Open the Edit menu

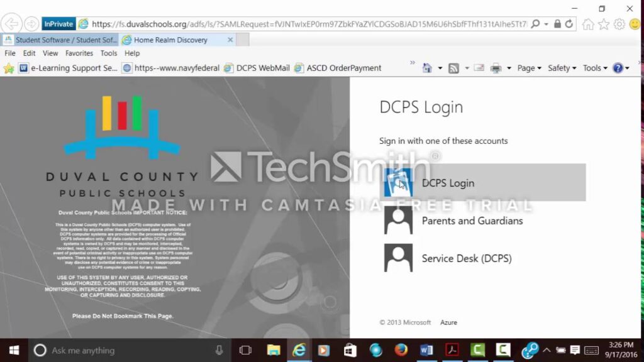click(29, 53)
